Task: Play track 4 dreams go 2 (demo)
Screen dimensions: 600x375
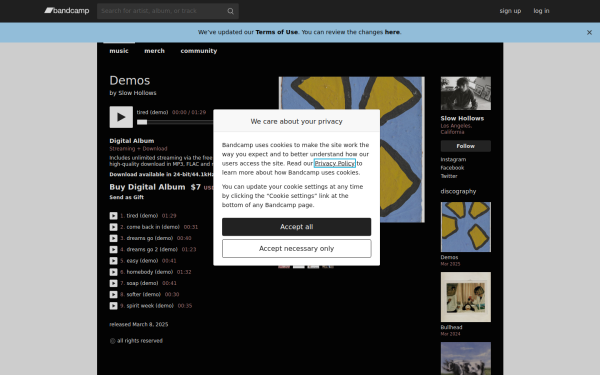Action: pos(114,249)
